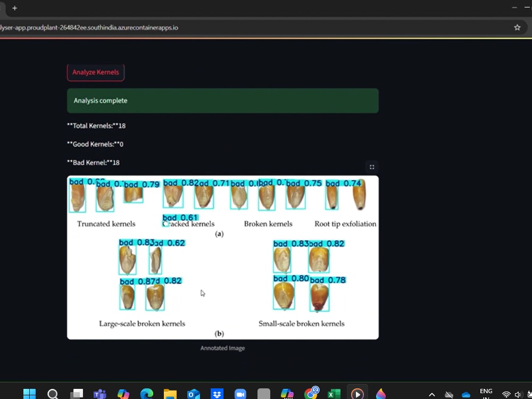Click the Annotated Image caption
This screenshot has height=399, width=532.
[222, 348]
